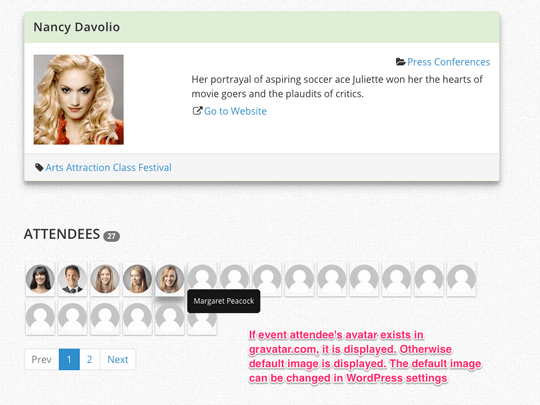Select the dark-haired woman attendee avatar
Viewport: 540px width, 405px height.
(x=40, y=279)
